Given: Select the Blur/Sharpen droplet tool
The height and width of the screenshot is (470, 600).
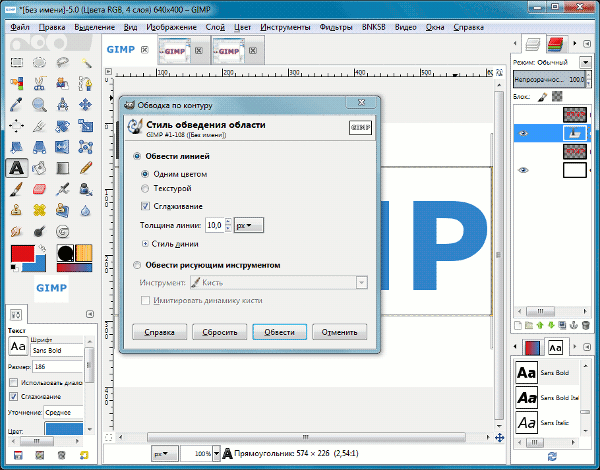Looking at the screenshot, I should (85, 210).
